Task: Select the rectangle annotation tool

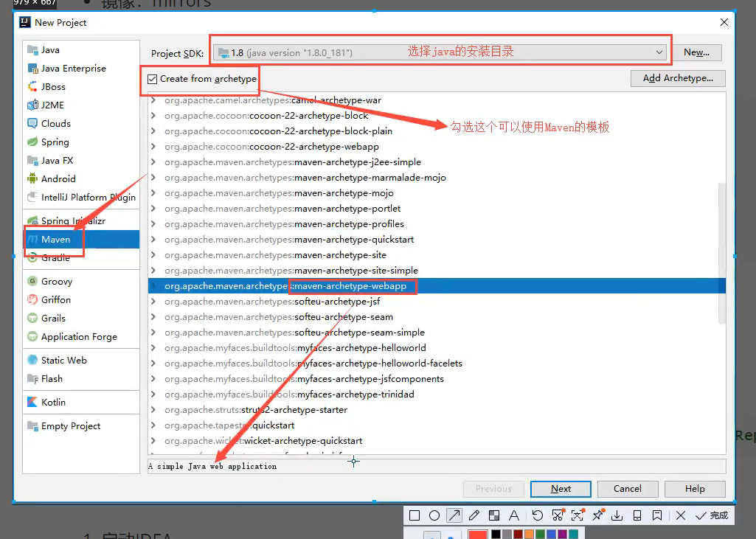Action: pyautogui.click(x=415, y=515)
